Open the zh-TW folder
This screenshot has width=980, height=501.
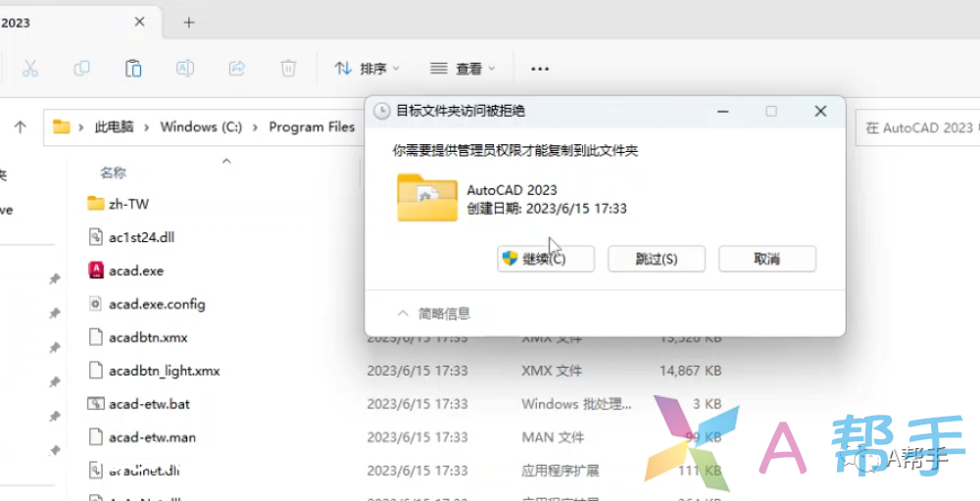coord(128,204)
